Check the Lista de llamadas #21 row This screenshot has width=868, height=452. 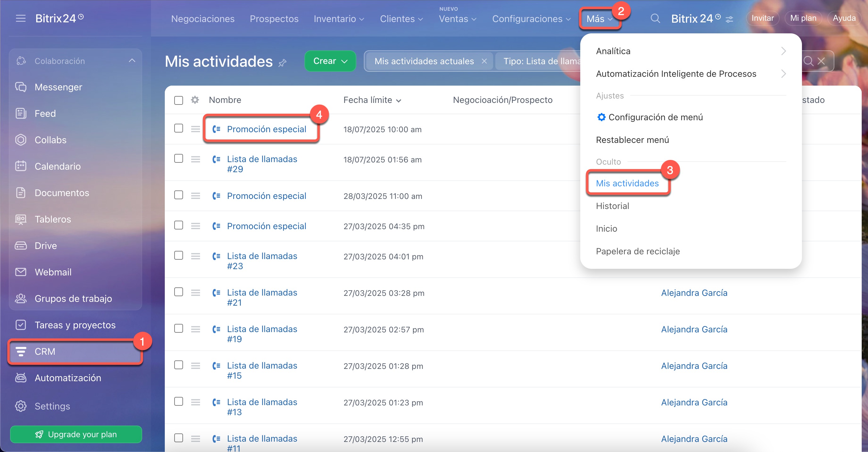coord(179,292)
